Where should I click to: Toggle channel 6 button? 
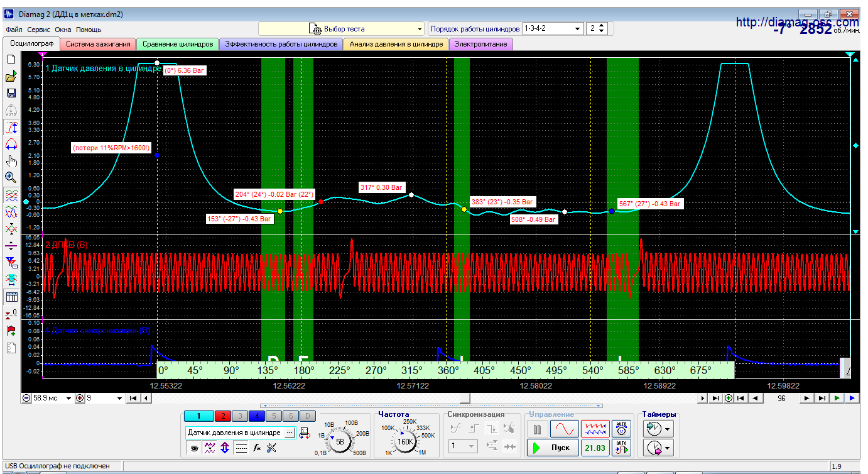(x=291, y=416)
